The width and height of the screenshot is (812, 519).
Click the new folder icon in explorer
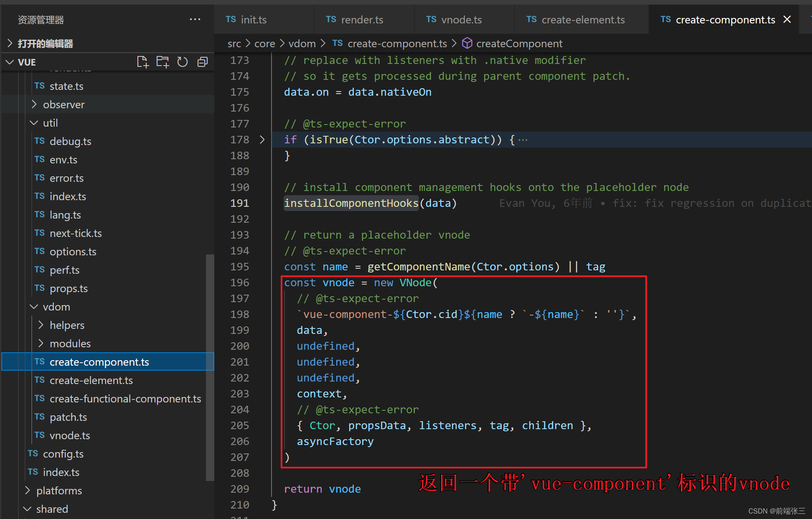(x=164, y=61)
